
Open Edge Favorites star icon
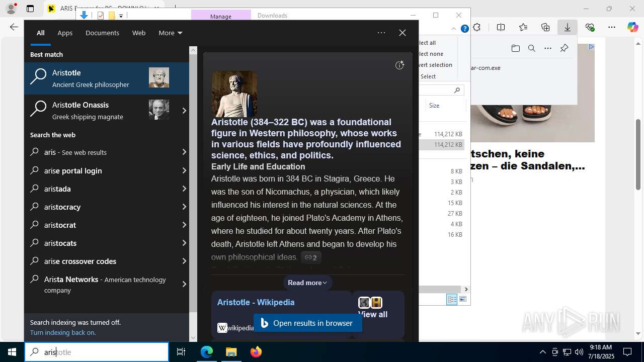pos(523,27)
